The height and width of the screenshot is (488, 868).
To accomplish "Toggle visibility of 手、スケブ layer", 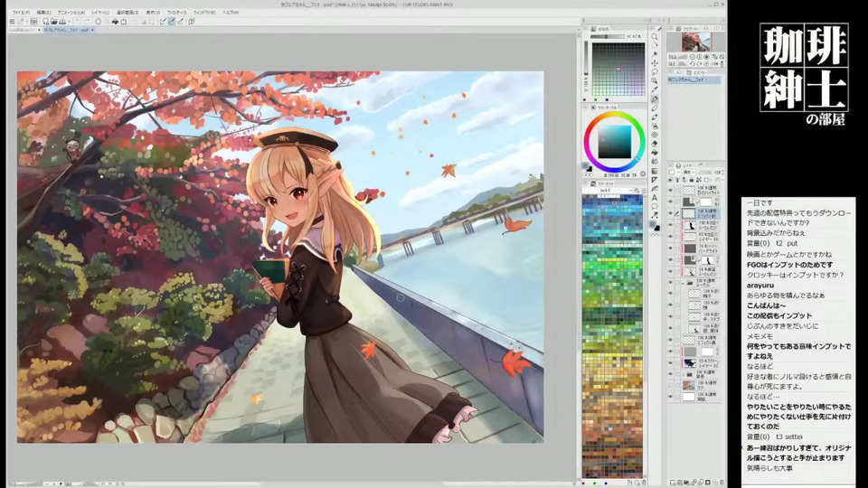I will click(x=670, y=317).
